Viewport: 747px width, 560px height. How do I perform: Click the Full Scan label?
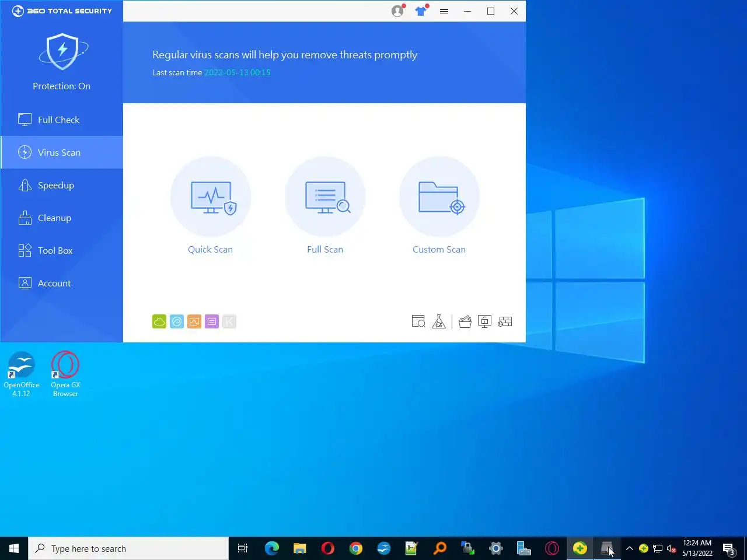[325, 249]
